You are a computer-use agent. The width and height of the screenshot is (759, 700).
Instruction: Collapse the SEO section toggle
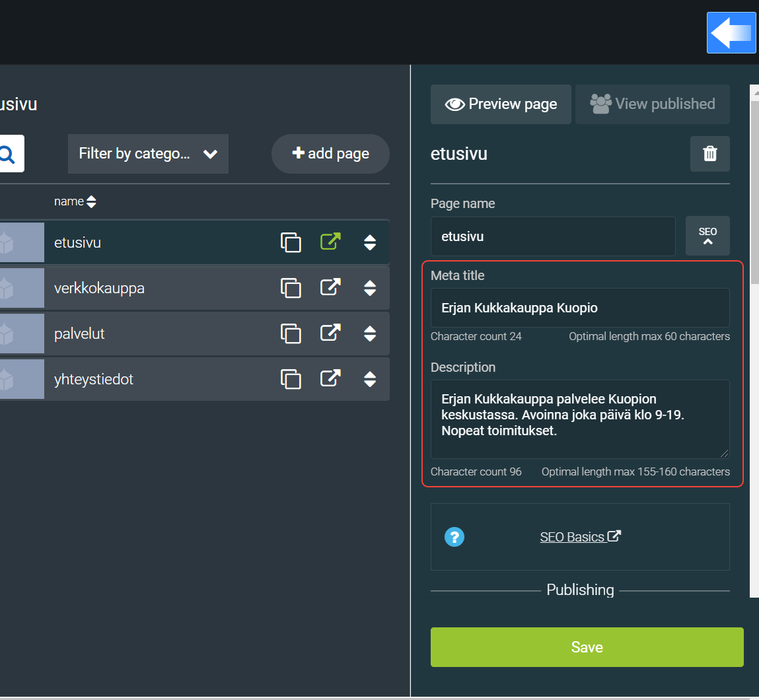pos(707,236)
